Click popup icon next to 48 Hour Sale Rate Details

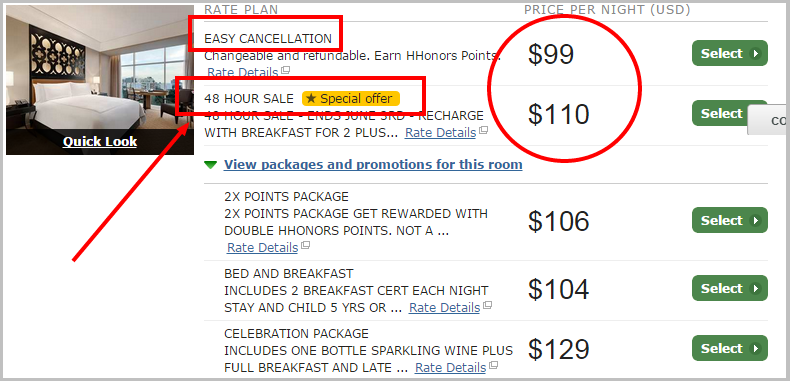pyautogui.click(x=484, y=131)
